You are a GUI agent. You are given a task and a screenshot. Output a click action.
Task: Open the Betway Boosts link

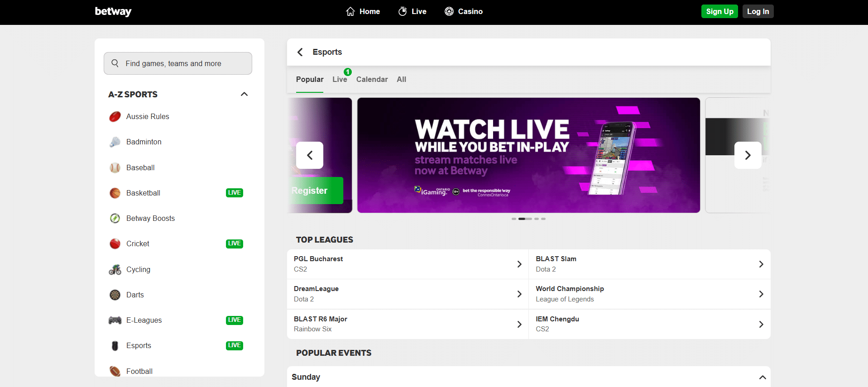click(150, 219)
